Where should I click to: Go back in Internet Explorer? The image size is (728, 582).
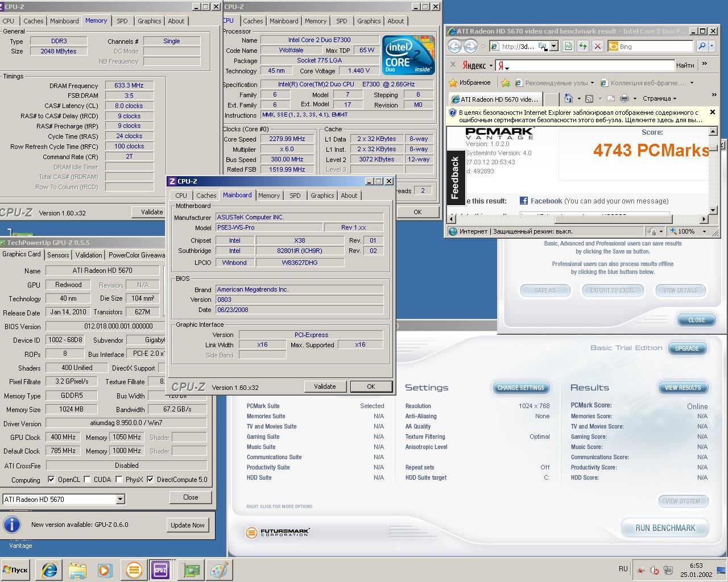point(454,46)
